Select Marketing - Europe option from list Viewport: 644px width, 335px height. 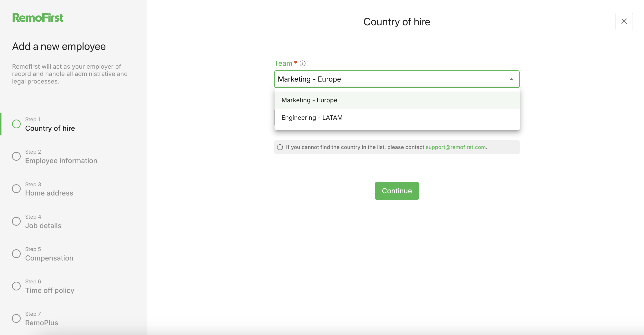[x=397, y=100]
